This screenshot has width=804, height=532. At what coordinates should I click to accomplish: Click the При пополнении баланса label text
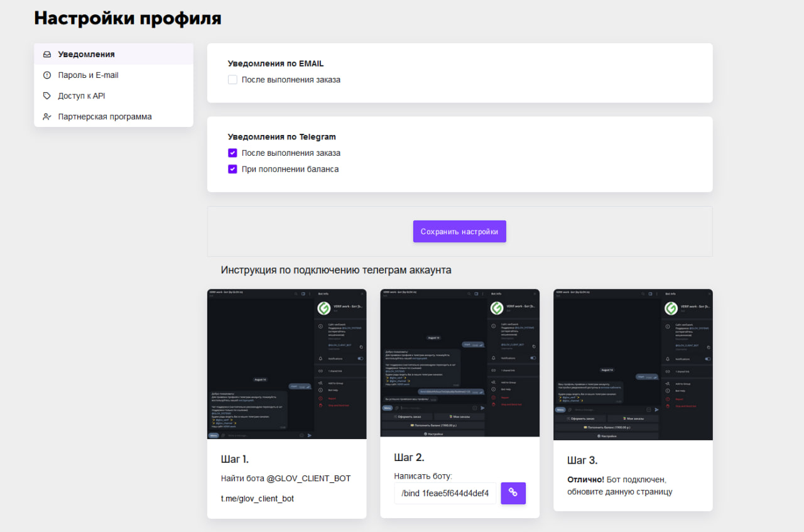pos(290,169)
